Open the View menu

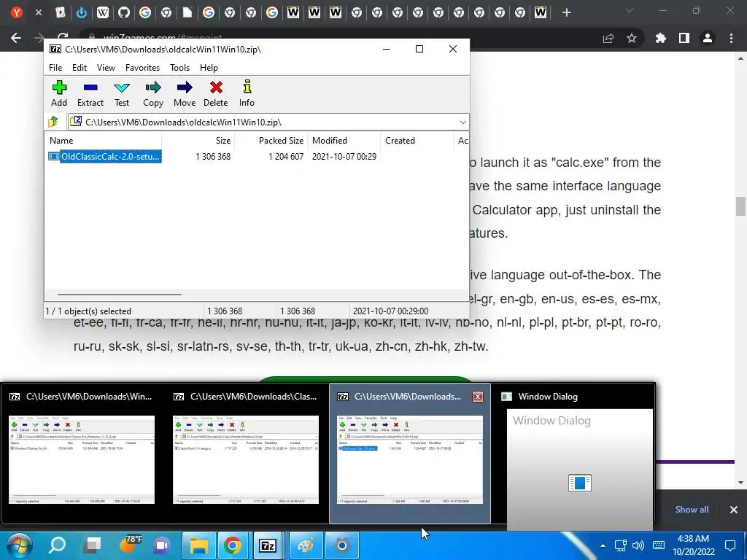[106, 68]
